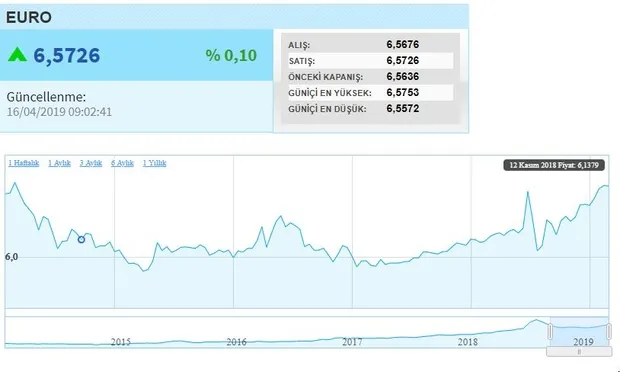Viewport: 620px width, 372px height.
Task: Click the large 6,5726 price value
Action: tap(67, 55)
